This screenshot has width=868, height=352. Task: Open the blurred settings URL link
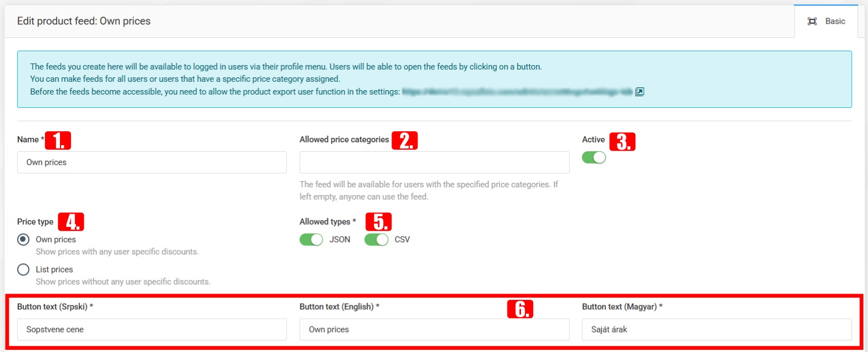[x=518, y=92]
